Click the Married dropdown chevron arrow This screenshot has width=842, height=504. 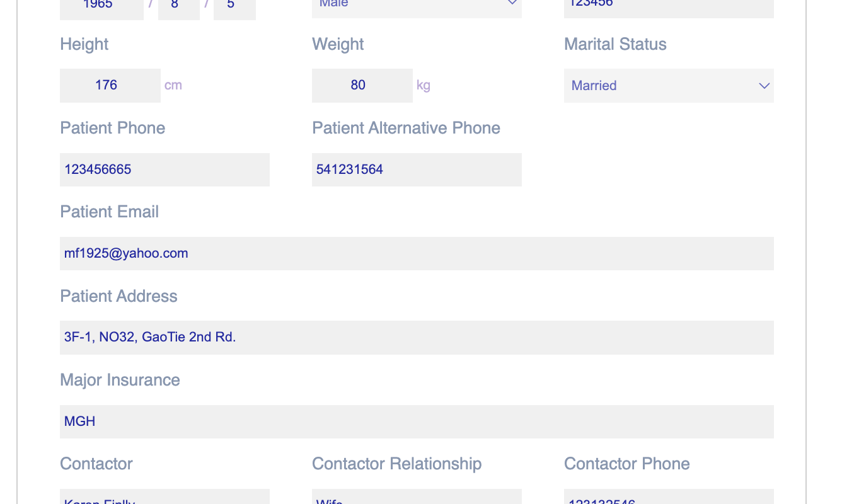coord(764,86)
